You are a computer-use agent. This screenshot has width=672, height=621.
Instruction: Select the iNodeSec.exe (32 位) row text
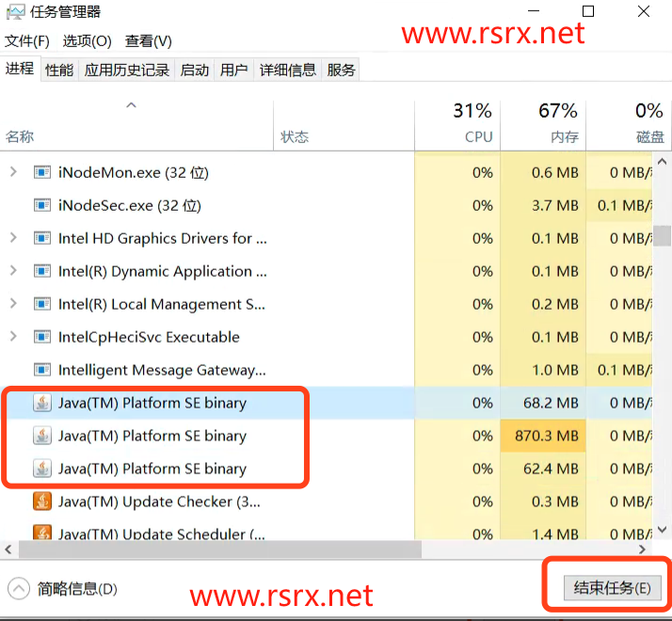130,206
